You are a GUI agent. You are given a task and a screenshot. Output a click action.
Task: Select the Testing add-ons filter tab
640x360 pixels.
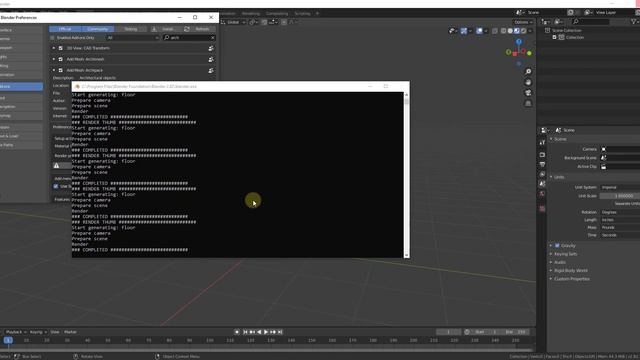pyautogui.click(x=131, y=29)
